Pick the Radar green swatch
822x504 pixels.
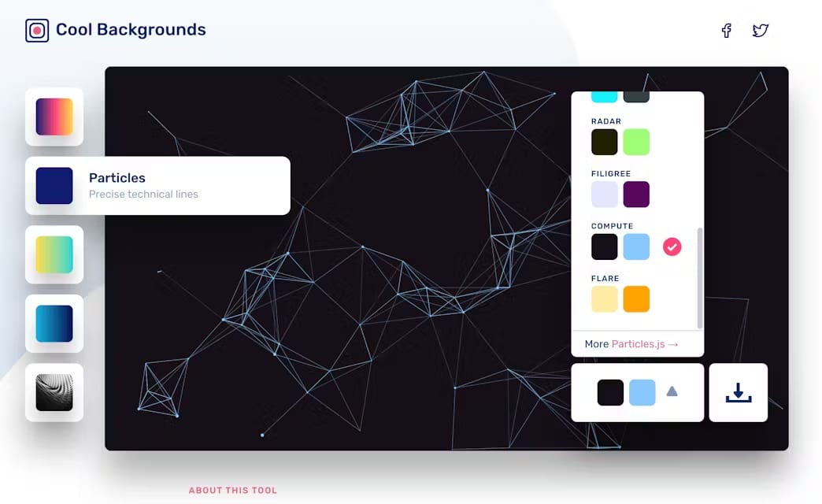(636, 142)
